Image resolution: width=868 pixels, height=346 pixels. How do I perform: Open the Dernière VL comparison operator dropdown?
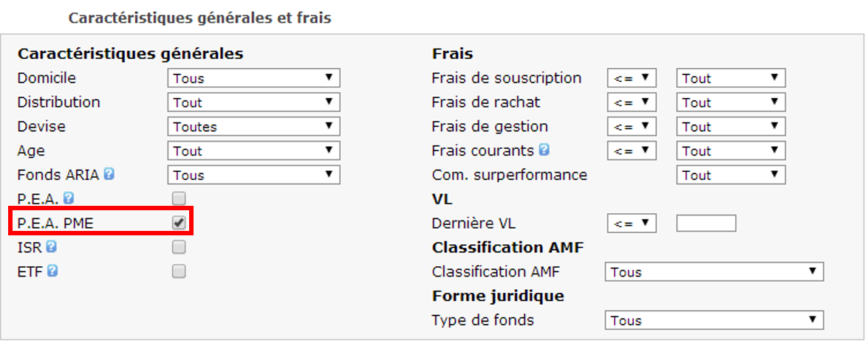pos(632,224)
